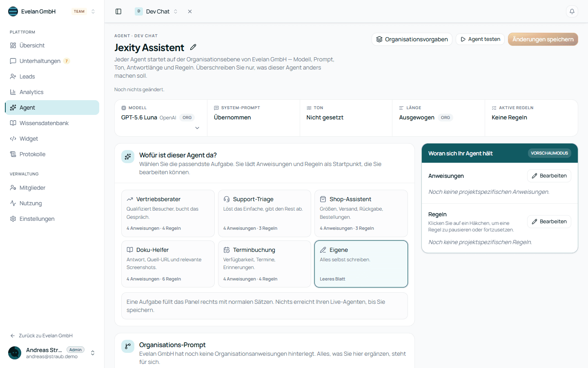The width and height of the screenshot is (588, 368).
Task: Open Wissensdatenbank section
Action: point(52,123)
